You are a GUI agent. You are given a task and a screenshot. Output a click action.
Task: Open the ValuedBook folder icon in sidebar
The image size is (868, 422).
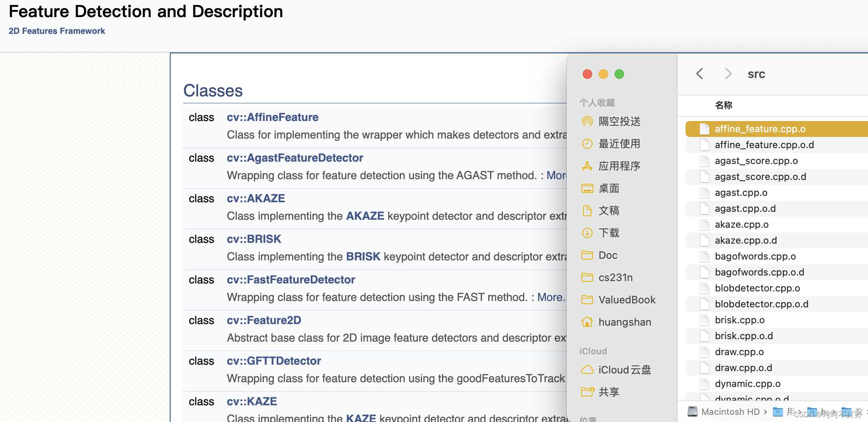(x=587, y=299)
